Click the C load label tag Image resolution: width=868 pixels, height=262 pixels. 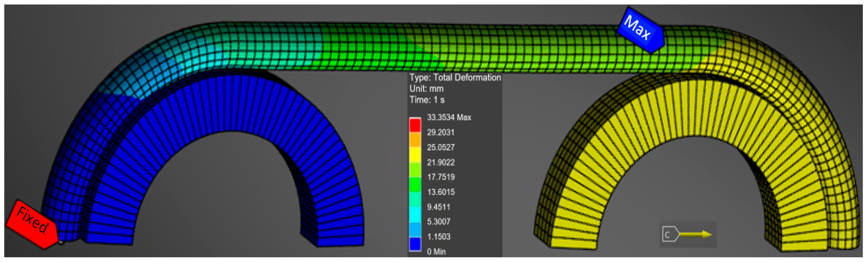tap(669, 234)
